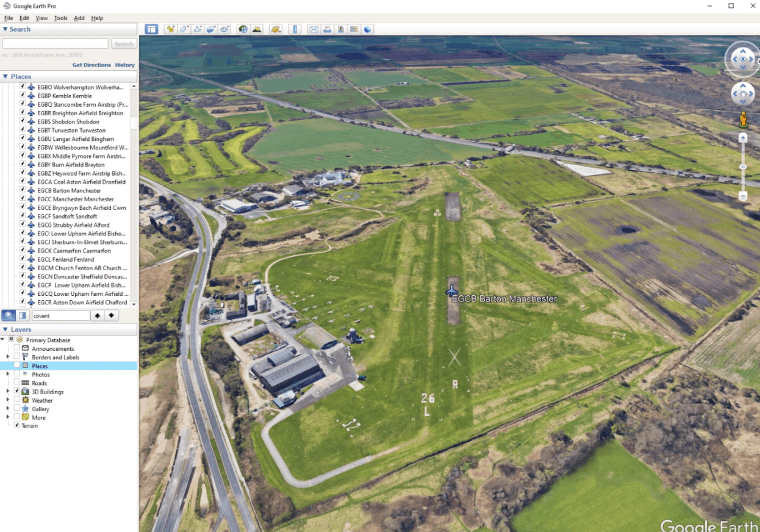Open the Tools menu
Image resolution: width=760 pixels, height=532 pixels.
pyautogui.click(x=60, y=18)
